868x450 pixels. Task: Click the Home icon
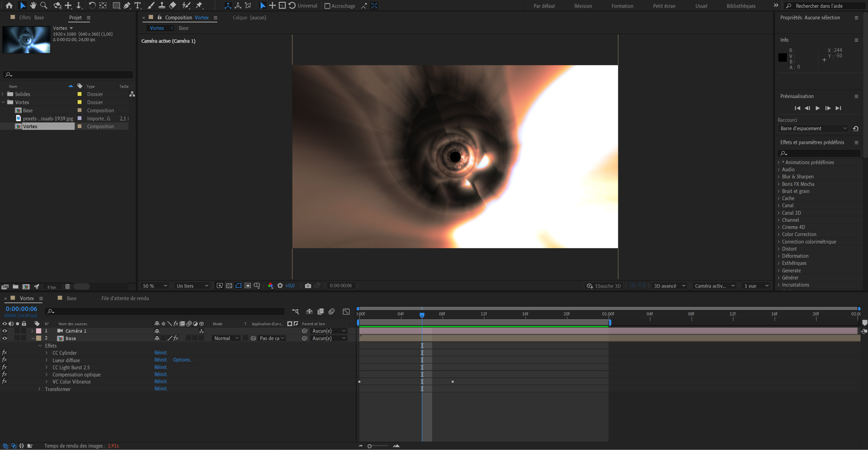(9, 5)
